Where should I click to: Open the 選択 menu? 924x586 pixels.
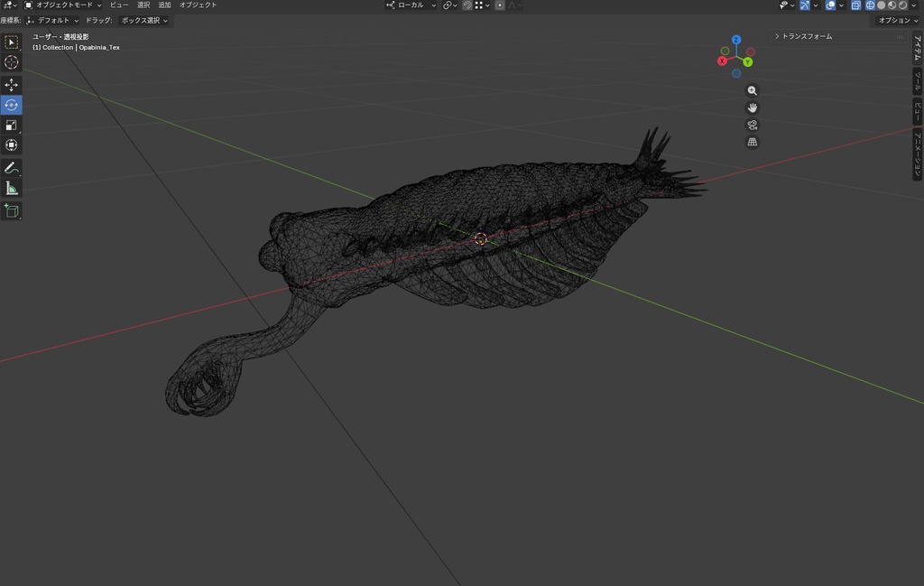pos(143,5)
